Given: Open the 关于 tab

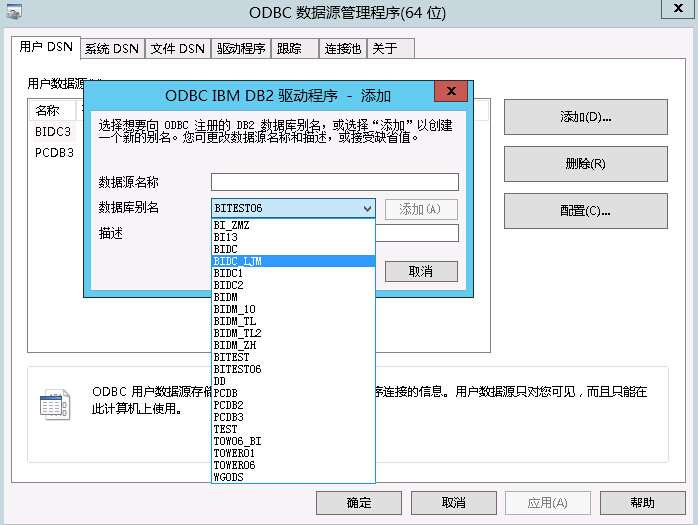Looking at the screenshot, I should tap(390, 49).
